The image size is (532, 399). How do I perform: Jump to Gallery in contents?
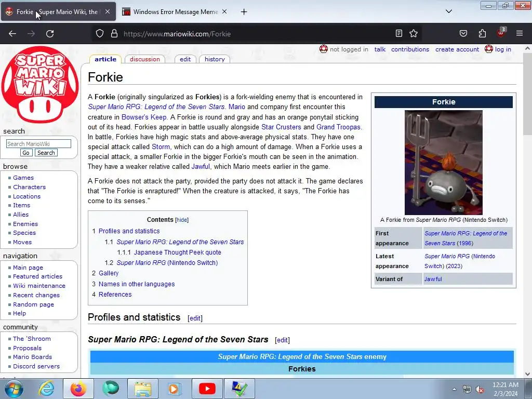[x=109, y=273]
